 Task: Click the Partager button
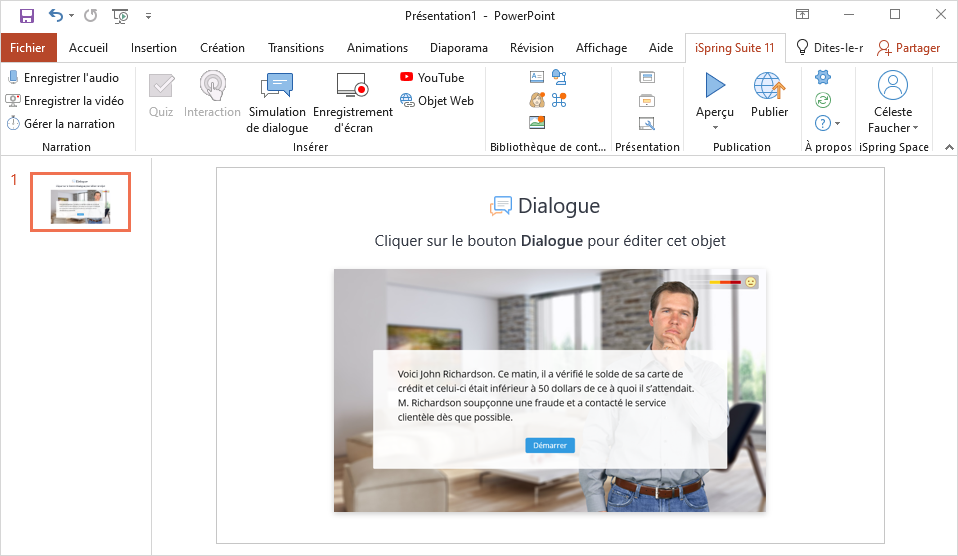[x=908, y=47]
